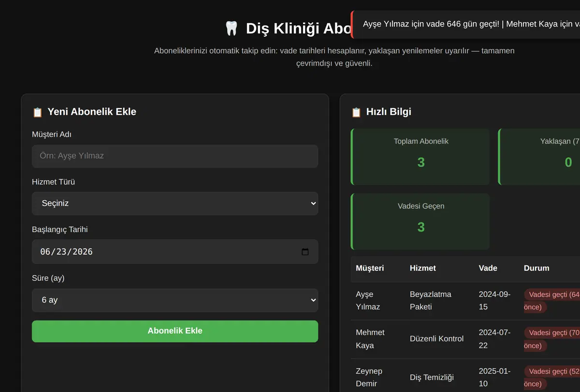
Task: Click the overdue toast notification about Ayşe Yılmaz
Action: pos(465,25)
